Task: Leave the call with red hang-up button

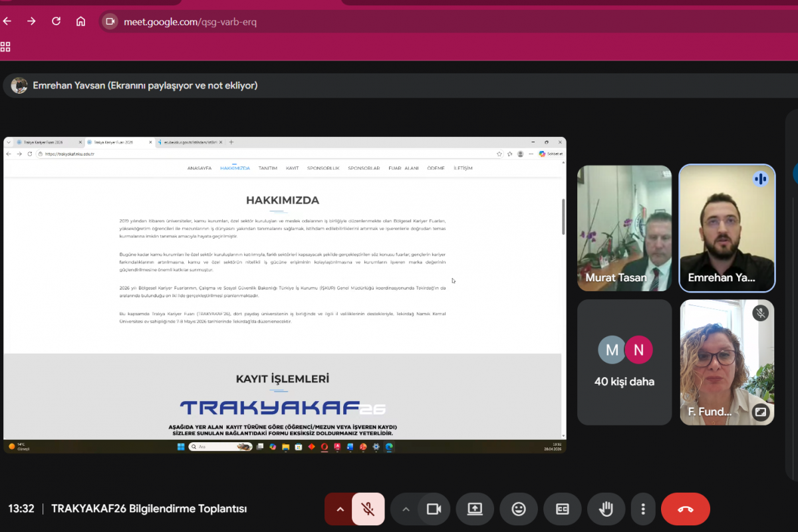Action: coord(685,509)
